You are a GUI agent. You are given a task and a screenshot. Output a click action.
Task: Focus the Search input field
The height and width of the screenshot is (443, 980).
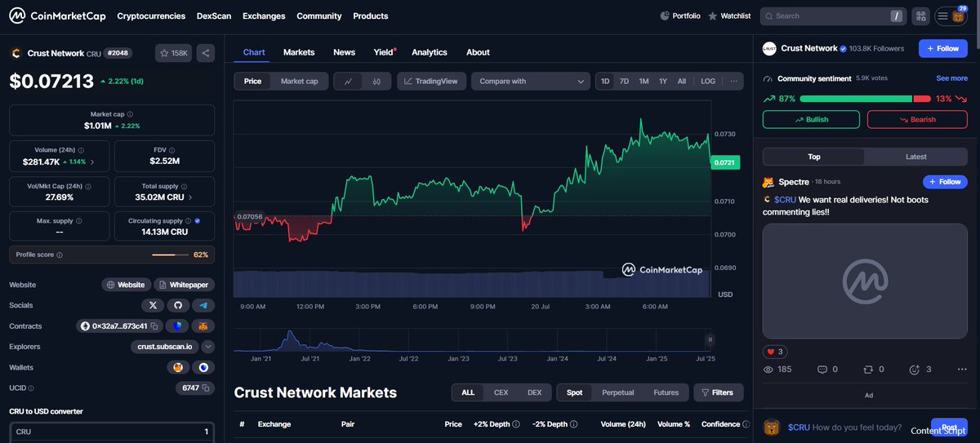(x=833, y=16)
